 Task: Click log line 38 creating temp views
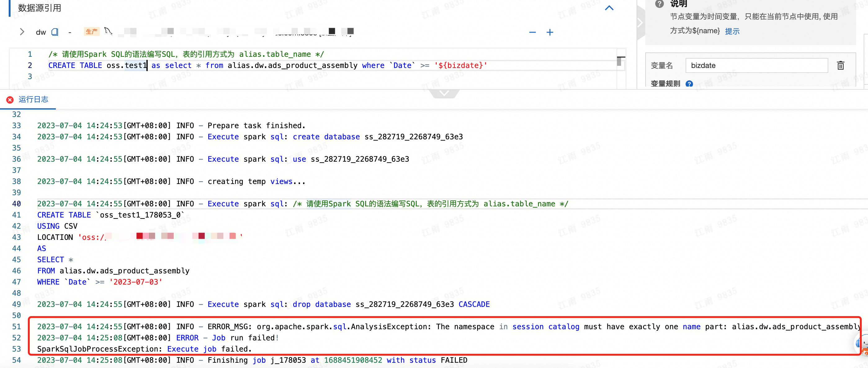click(171, 181)
